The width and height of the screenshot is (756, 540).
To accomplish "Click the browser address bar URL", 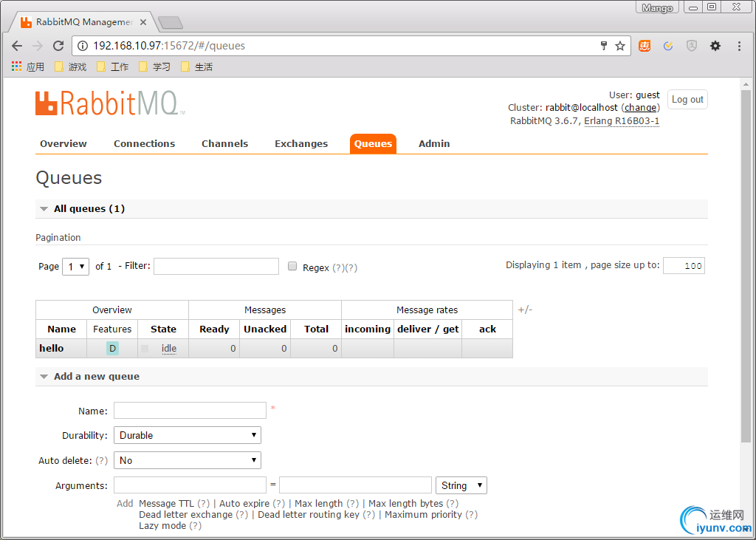I will tap(169, 46).
